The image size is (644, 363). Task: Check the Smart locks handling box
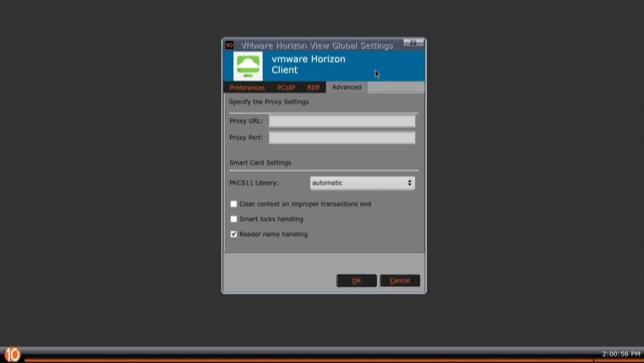(234, 220)
